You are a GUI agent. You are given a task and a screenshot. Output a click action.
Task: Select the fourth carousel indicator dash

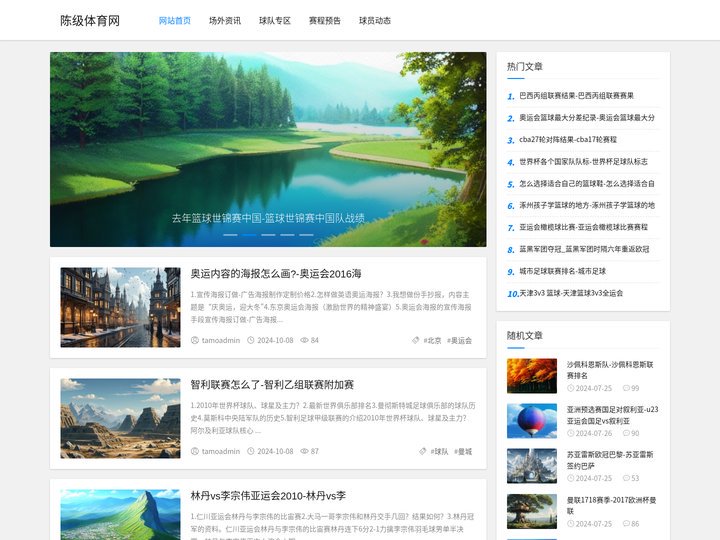point(287,235)
